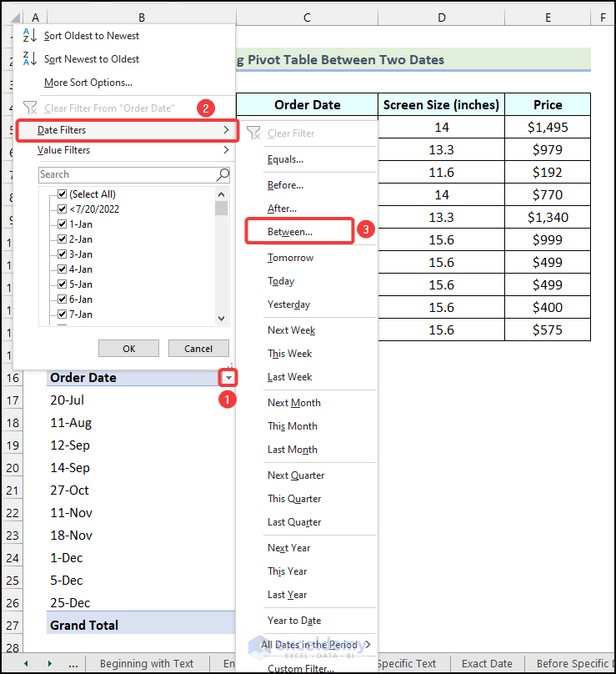This screenshot has width=616, height=674.
Task: Click the search magnifier icon in filter box
Action: tap(223, 174)
